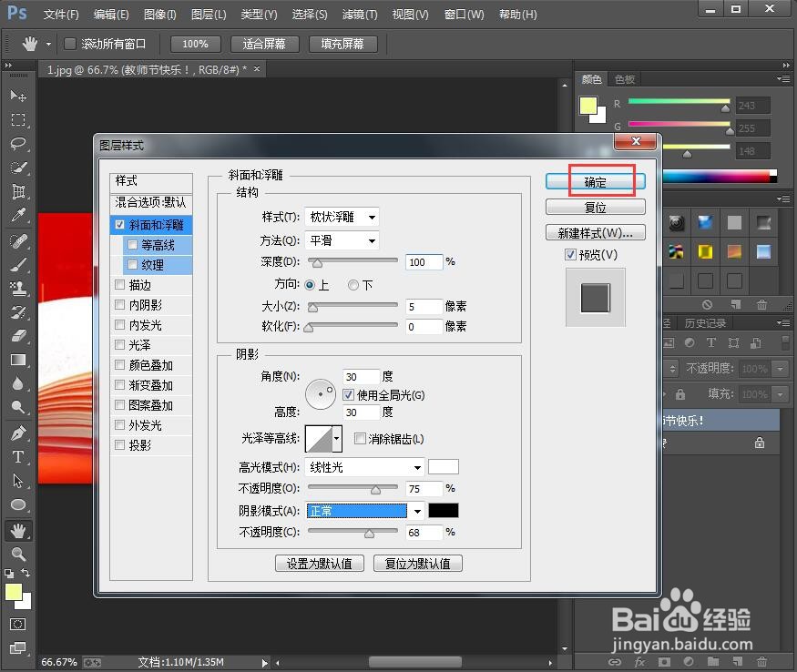Screen dimensions: 797x672
Task: Enable 内阴影 style checkbox
Action: (x=120, y=304)
